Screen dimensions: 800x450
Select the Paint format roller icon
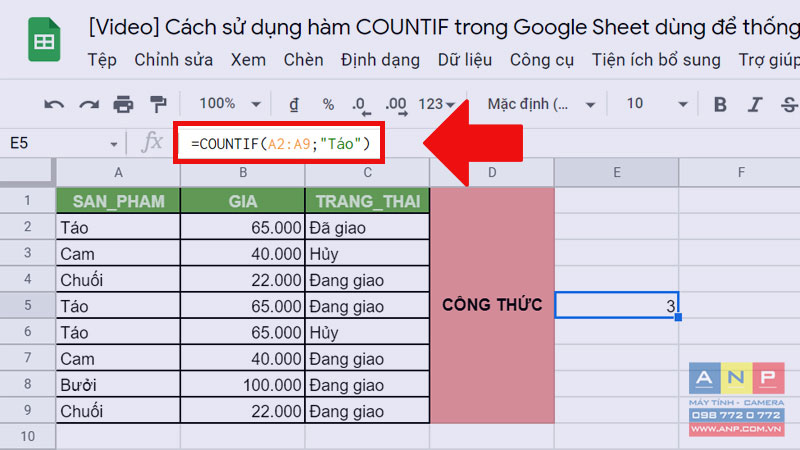pos(158,104)
